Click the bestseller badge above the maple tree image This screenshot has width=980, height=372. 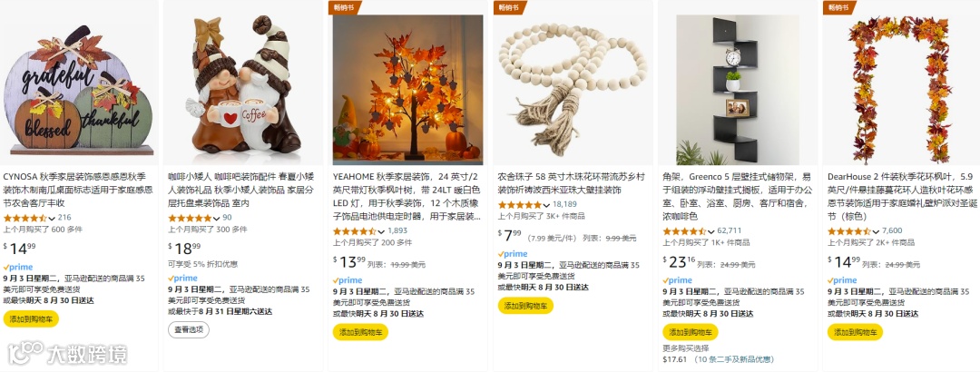[345, 7]
